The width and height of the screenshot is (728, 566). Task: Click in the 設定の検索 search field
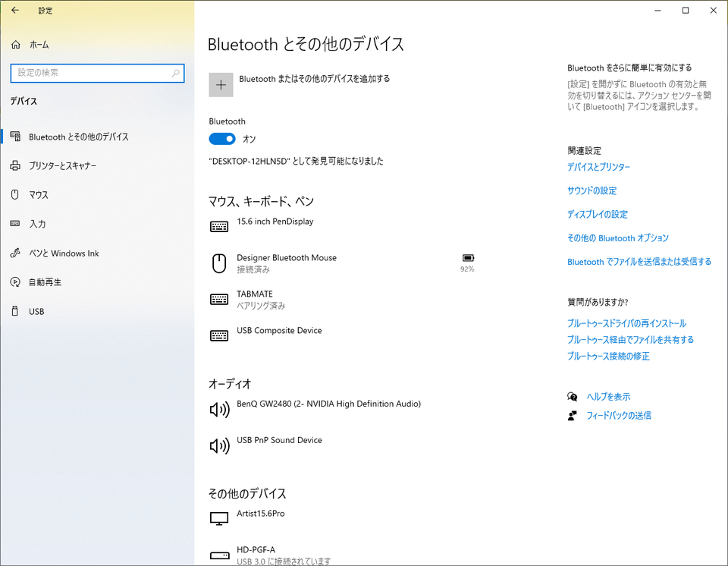pyautogui.click(x=98, y=73)
